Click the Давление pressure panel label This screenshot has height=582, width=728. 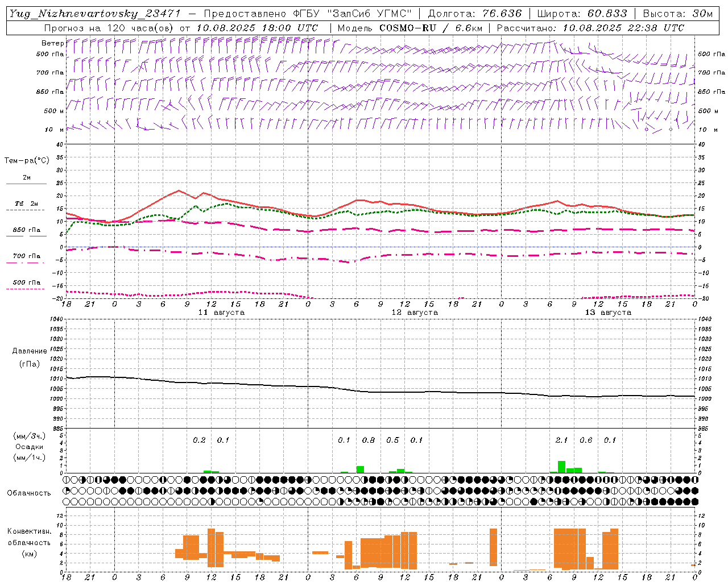(30, 351)
